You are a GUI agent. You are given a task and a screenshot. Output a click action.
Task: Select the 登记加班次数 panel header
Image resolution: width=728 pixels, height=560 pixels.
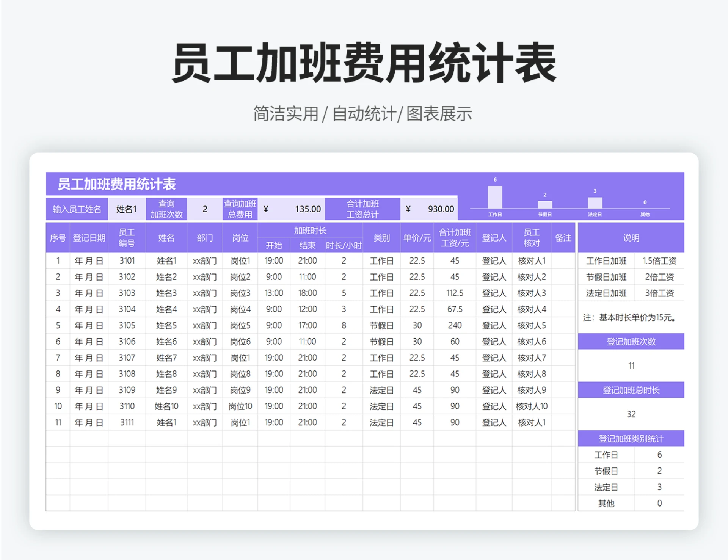coord(631,341)
